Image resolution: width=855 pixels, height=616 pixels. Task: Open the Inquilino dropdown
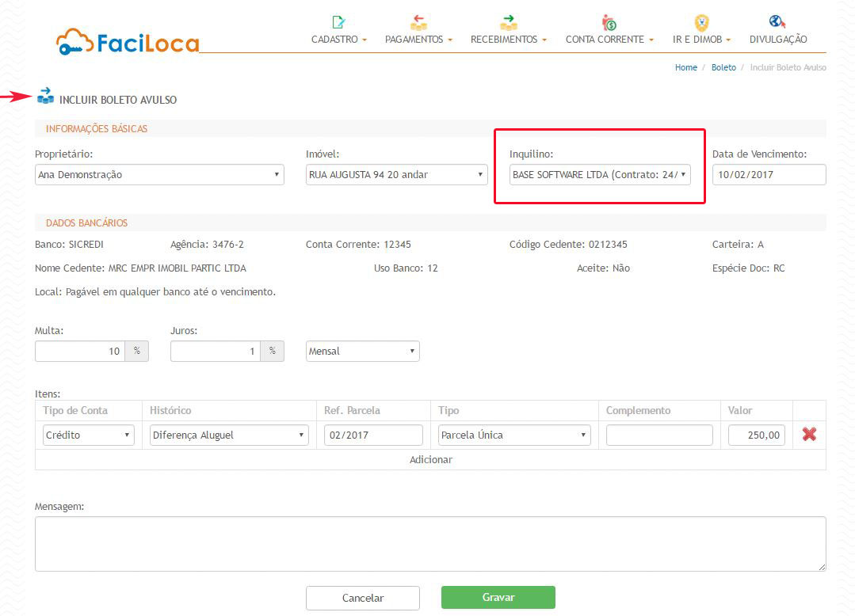point(600,175)
